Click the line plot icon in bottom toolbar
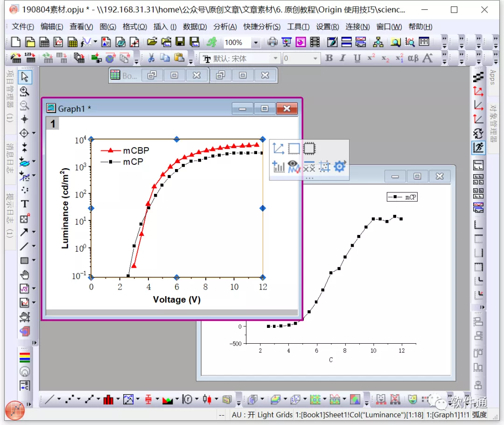Viewport: 504px width, 425px height. (x=50, y=399)
